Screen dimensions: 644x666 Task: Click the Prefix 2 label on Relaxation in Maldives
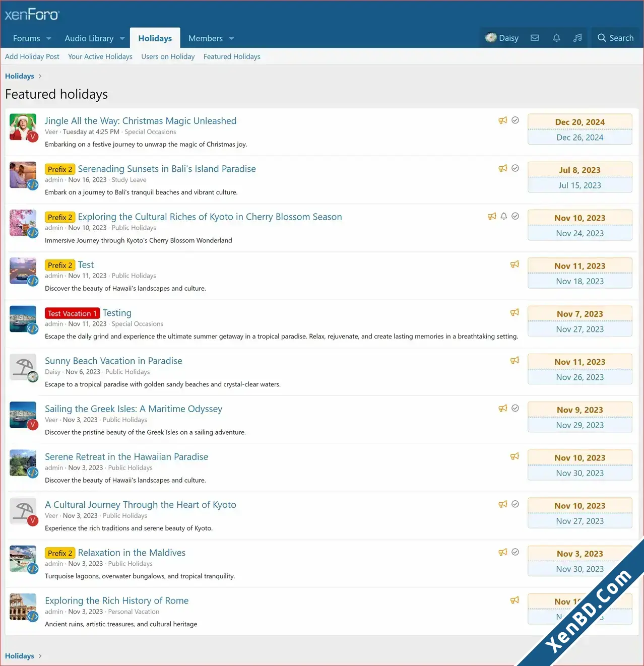pos(60,553)
